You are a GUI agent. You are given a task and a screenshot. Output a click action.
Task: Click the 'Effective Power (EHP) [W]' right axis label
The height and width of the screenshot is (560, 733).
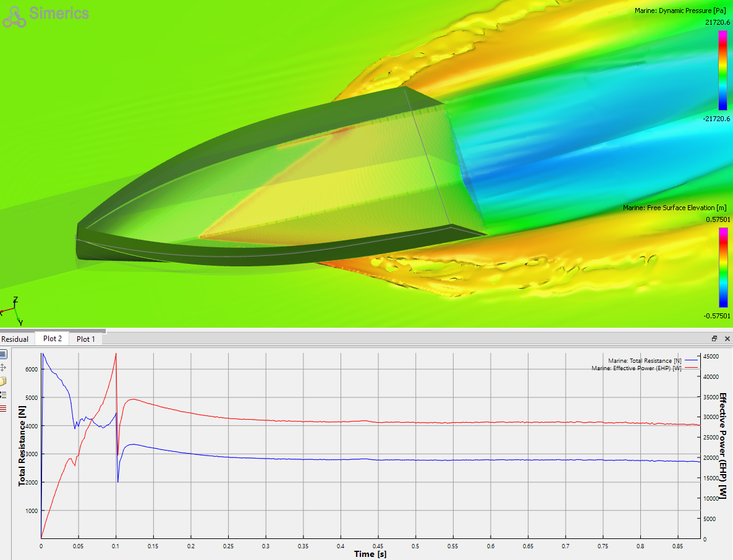click(722, 446)
